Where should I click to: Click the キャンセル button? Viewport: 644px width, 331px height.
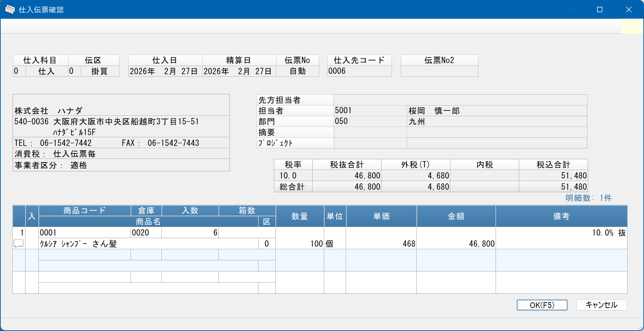[601, 305]
